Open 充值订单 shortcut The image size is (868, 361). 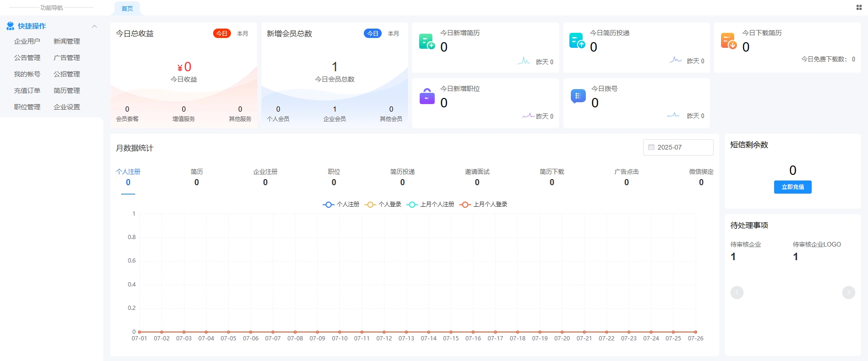(x=27, y=90)
